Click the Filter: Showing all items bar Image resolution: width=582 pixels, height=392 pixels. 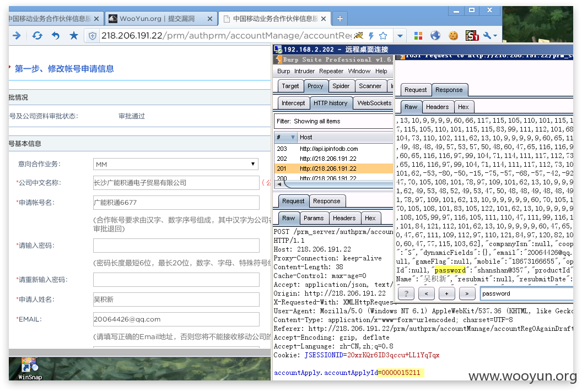[333, 121]
